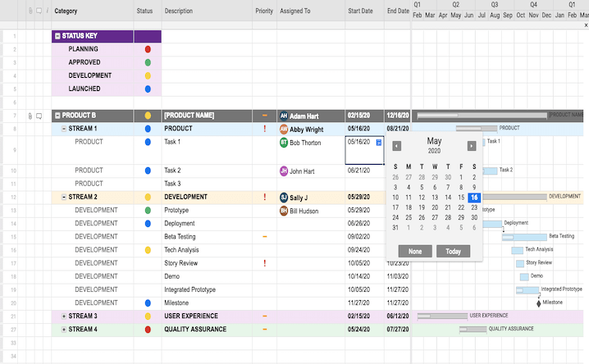Click the red status dot for PLANNING

(x=148, y=49)
